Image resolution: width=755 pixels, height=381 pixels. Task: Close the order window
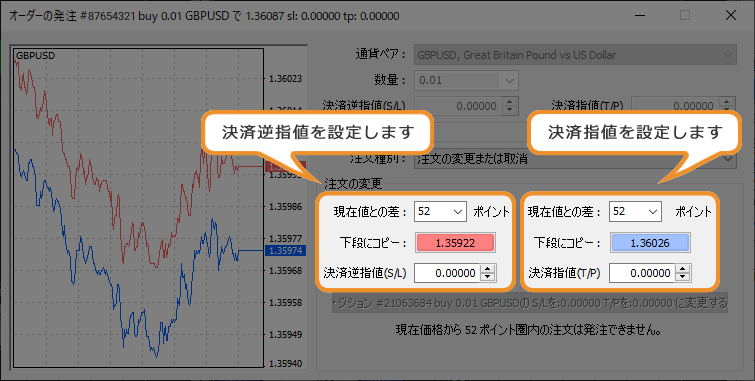pos(730,15)
